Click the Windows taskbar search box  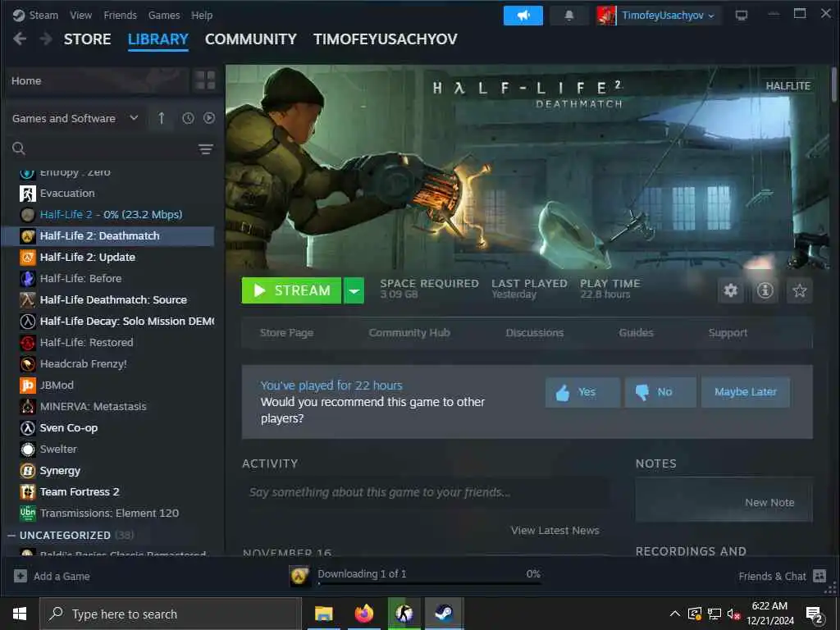click(171, 614)
